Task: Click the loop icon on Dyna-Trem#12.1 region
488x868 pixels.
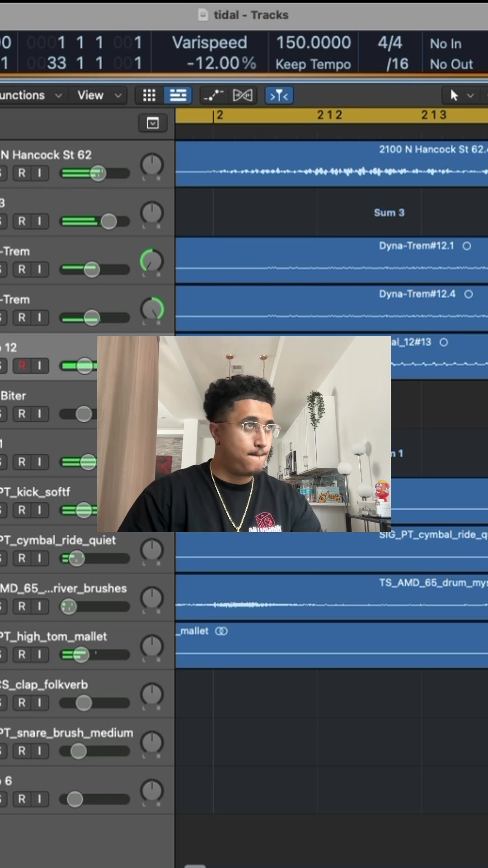Action: coord(467,246)
